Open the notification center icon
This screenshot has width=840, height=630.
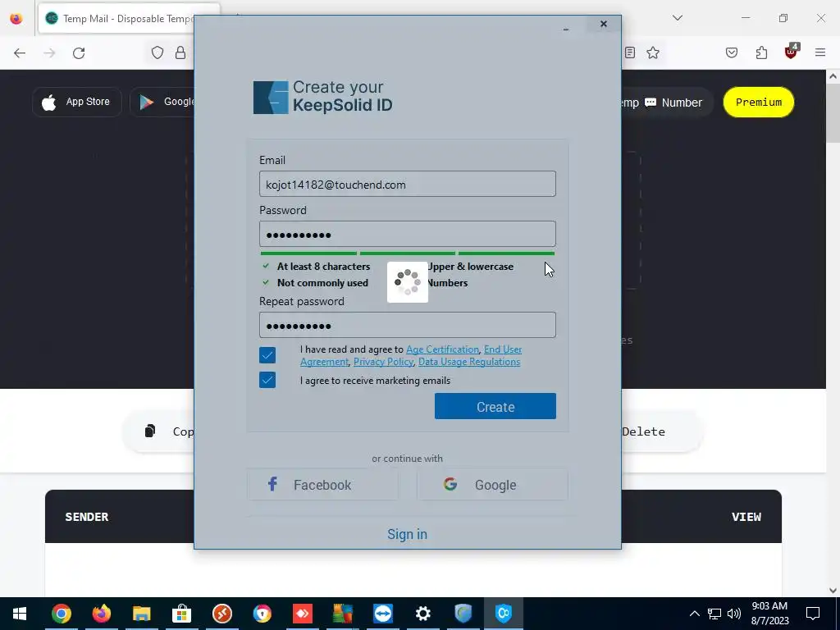(x=813, y=614)
